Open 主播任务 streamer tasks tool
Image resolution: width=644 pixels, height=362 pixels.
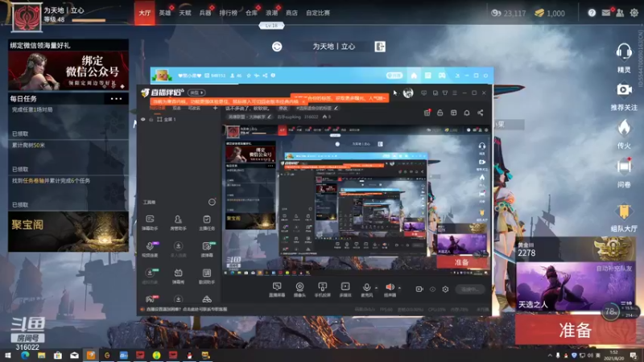pyautogui.click(x=207, y=223)
